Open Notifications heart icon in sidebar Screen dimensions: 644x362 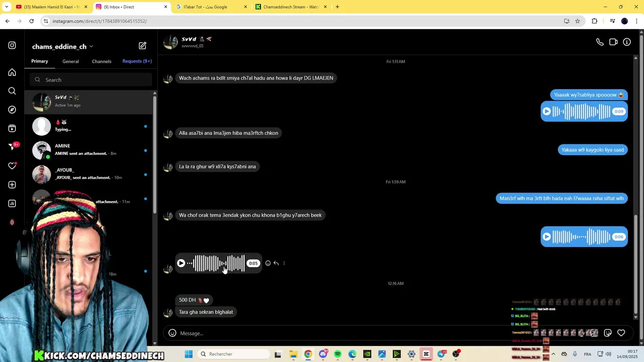[x=12, y=166]
